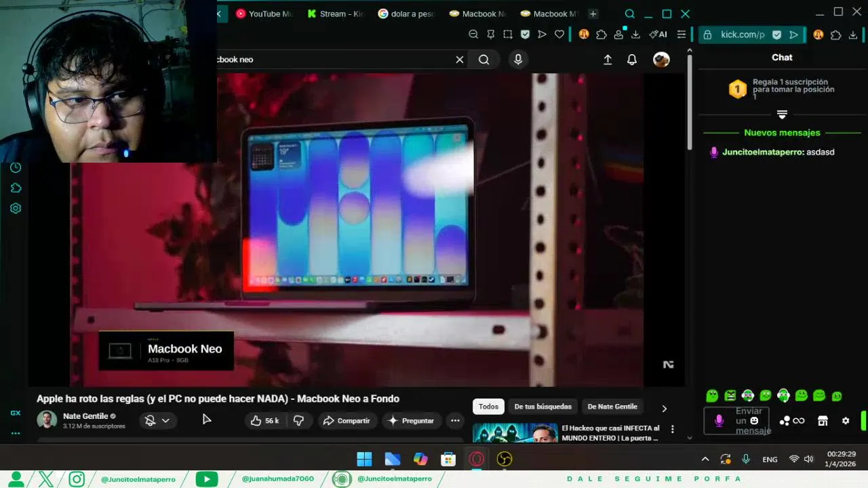
Task: Open YouTube create upload icon
Action: click(608, 60)
